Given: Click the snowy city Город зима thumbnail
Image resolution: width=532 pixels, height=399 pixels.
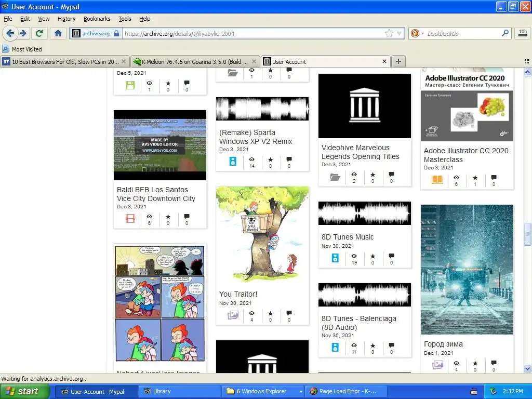Looking at the screenshot, I should coord(467,270).
